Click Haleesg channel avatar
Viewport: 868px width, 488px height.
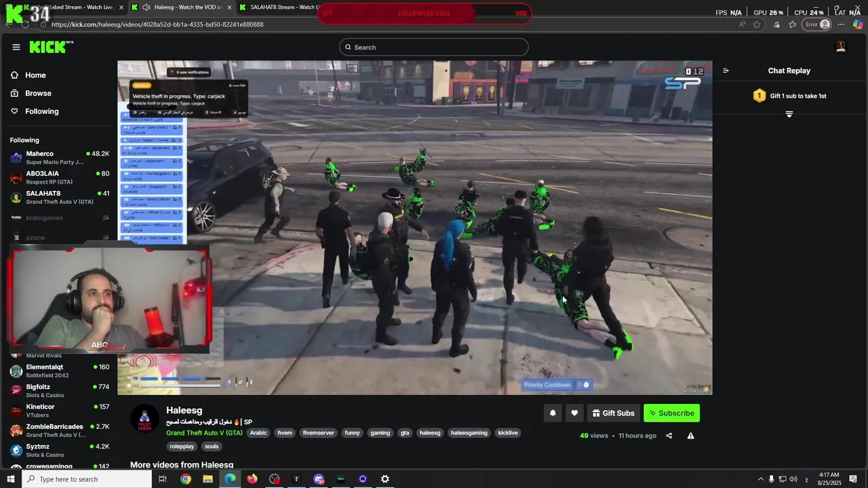coord(144,420)
